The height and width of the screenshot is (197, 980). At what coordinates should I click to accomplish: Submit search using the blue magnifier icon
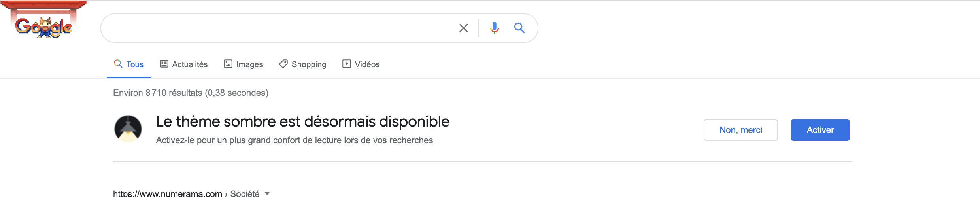(x=519, y=28)
